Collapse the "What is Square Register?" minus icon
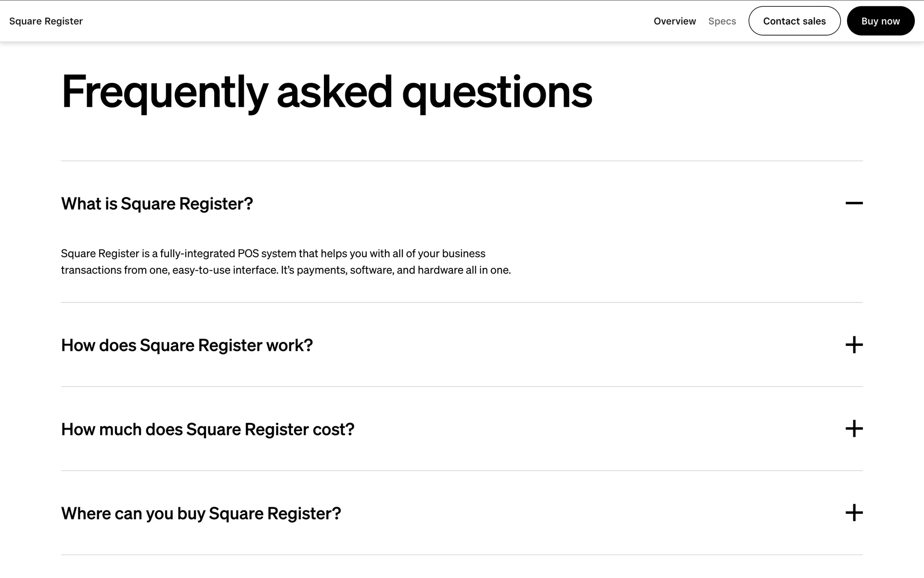 (854, 203)
